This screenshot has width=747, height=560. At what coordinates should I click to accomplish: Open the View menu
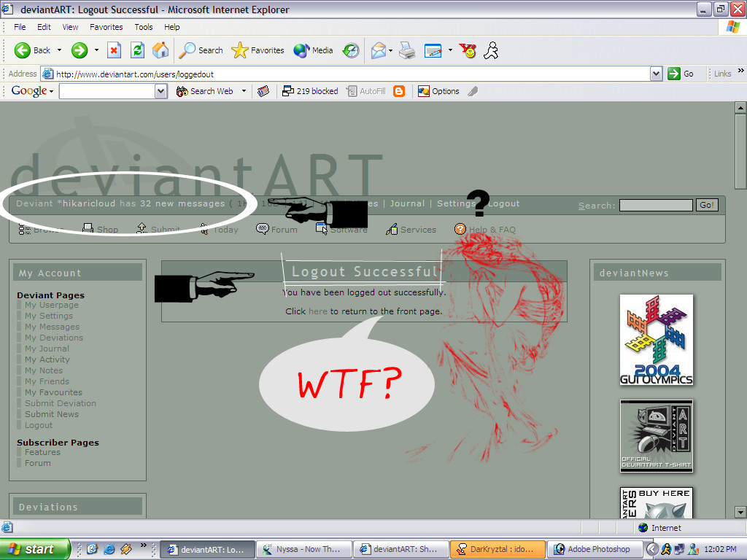point(70,27)
